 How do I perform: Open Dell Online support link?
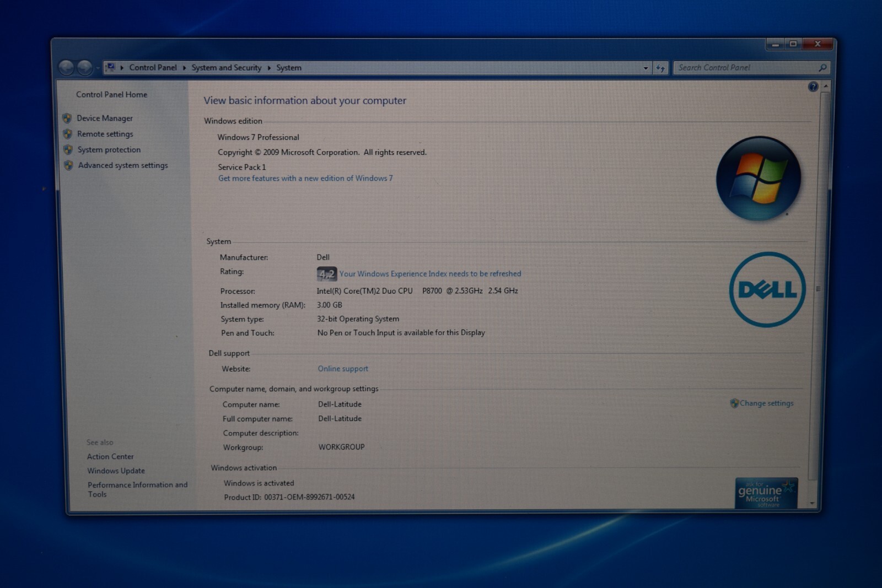point(342,369)
